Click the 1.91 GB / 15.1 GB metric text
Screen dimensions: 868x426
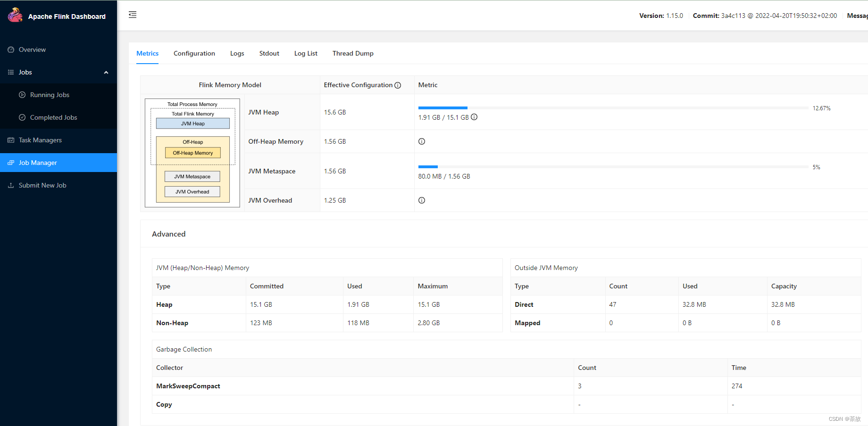pyautogui.click(x=443, y=117)
